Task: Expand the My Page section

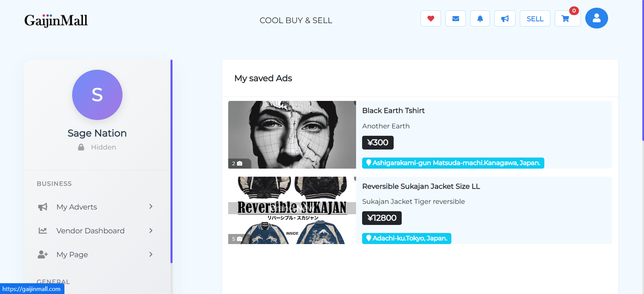Action: tap(151, 254)
